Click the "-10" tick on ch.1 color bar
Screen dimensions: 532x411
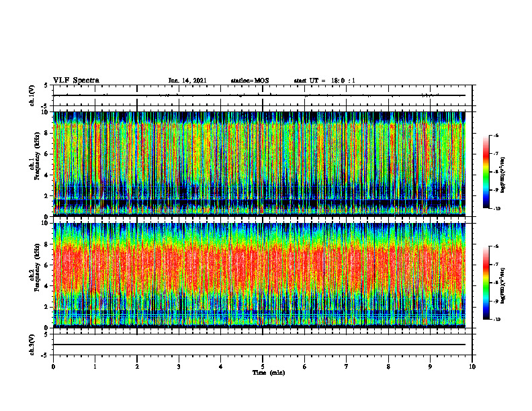[x=497, y=208]
